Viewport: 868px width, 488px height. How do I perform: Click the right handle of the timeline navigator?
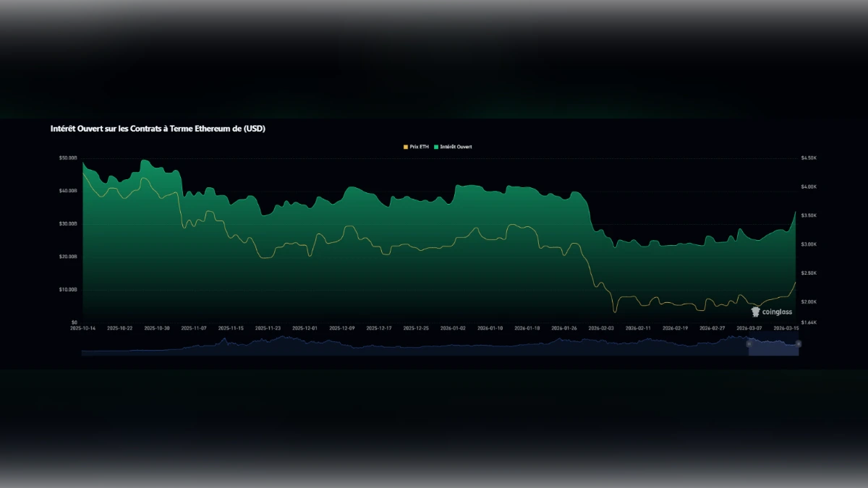pyautogui.click(x=799, y=343)
